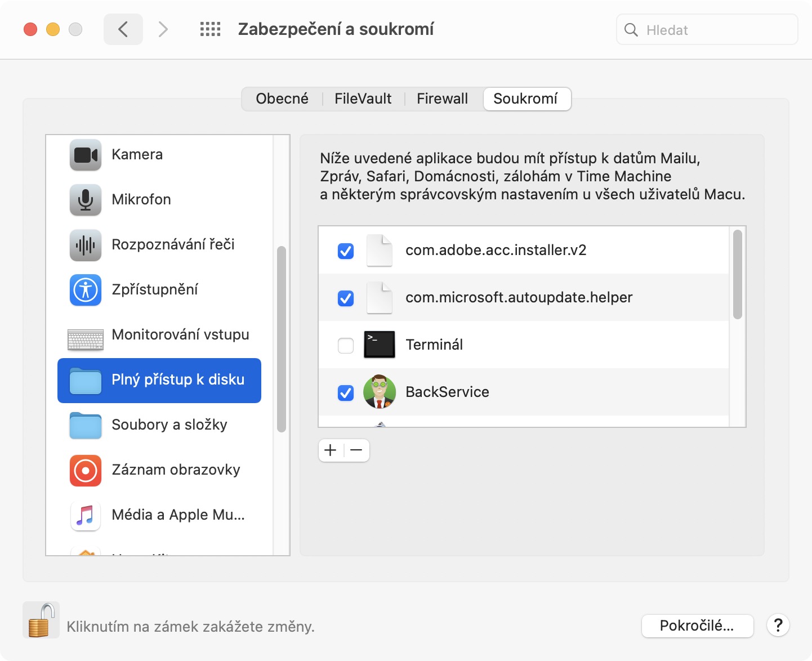Click the Pokročilé… button
Viewport: 812px width, 661px height.
[697, 626]
